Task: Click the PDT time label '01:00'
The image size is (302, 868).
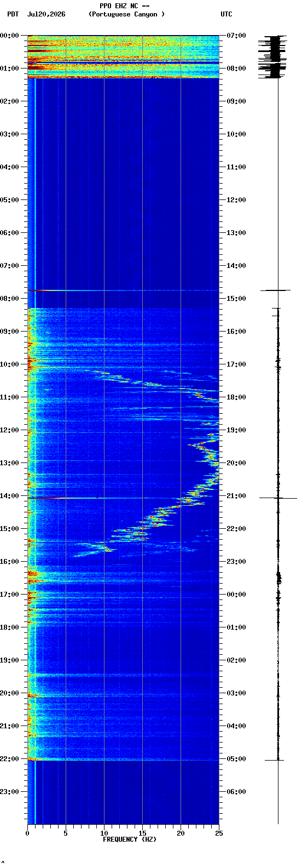Action: pyautogui.click(x=9, y=68)
